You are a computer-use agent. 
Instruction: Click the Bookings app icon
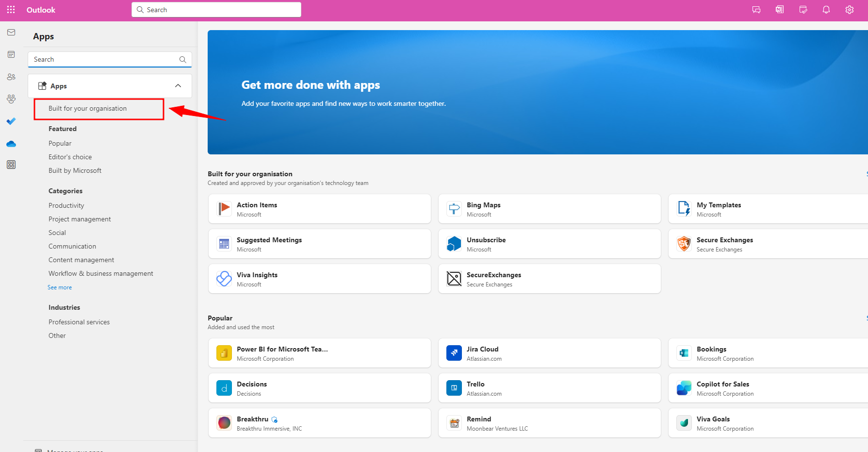point(684,353)
